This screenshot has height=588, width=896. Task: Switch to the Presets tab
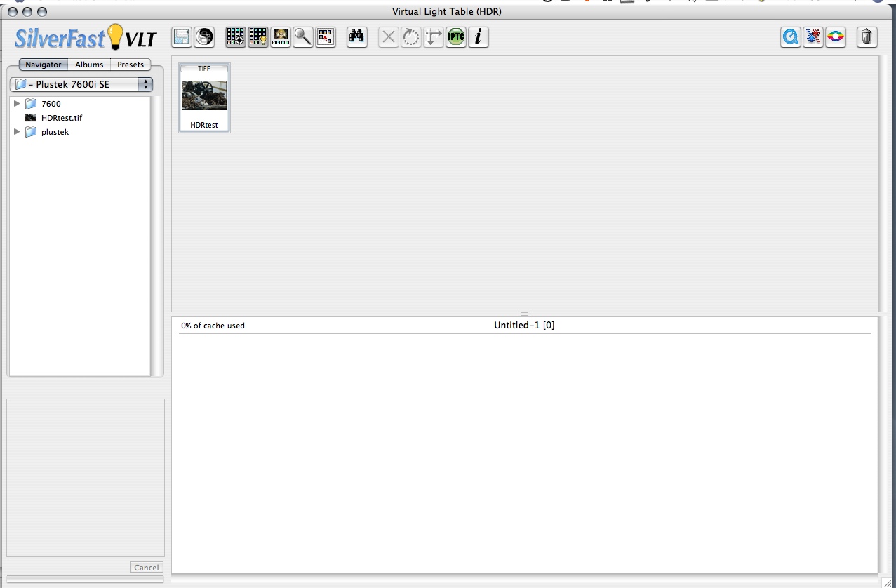pyautogui.click(x=131, y=65)
